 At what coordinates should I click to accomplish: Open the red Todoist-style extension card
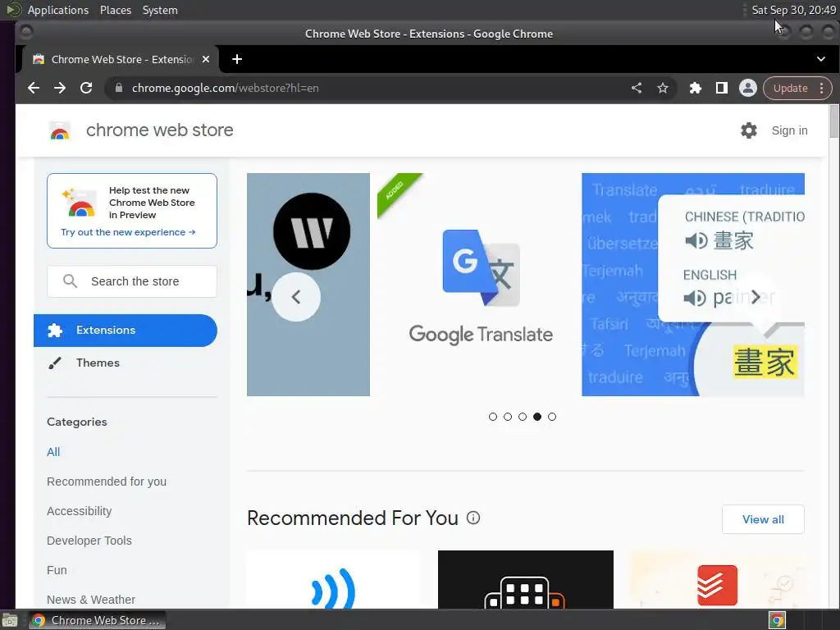pos(717,580)
